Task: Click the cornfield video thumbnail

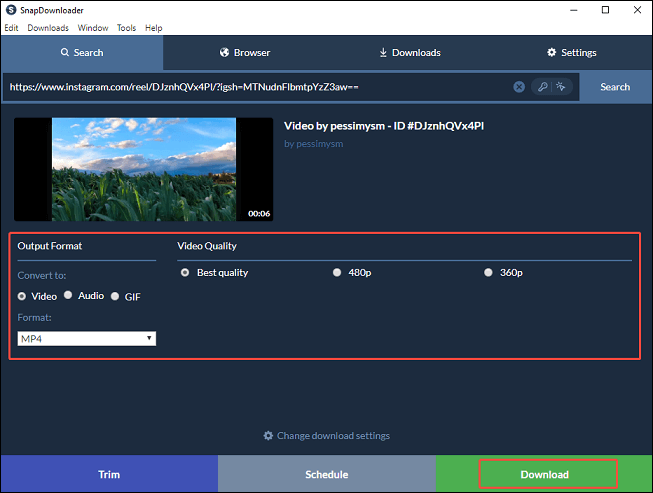Action: tap(144, 169)
